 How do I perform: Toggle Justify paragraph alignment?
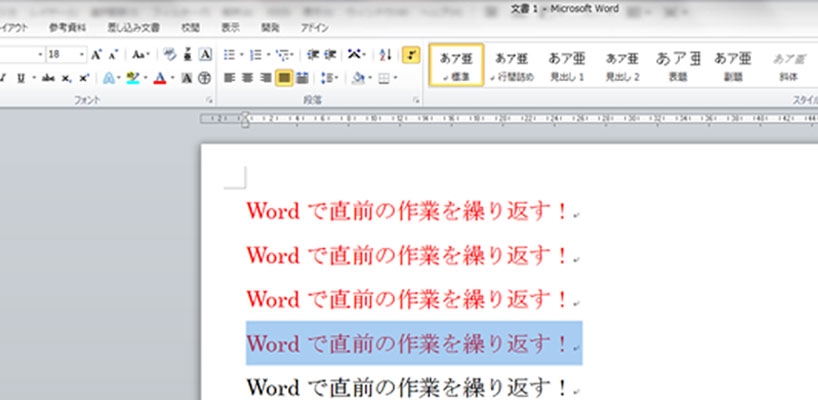pyautogui.click(x=284, y=78)
